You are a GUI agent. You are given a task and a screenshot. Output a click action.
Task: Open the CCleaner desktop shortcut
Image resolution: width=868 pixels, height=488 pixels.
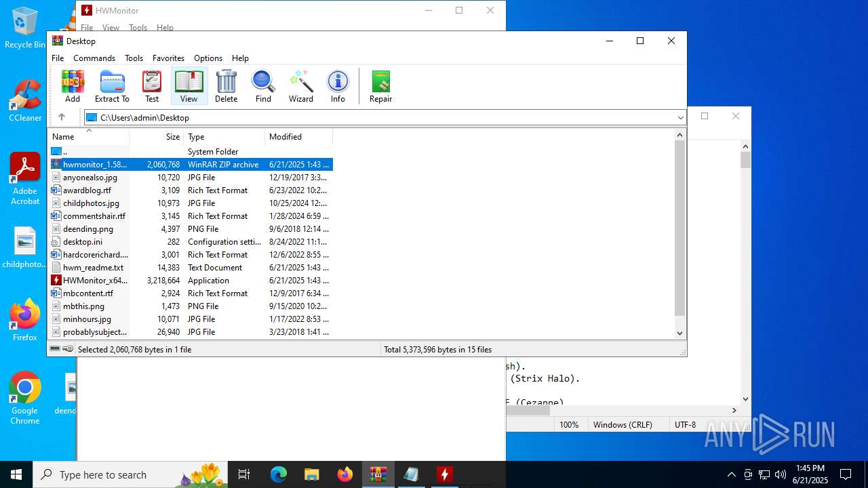click(x=25, y=101)
